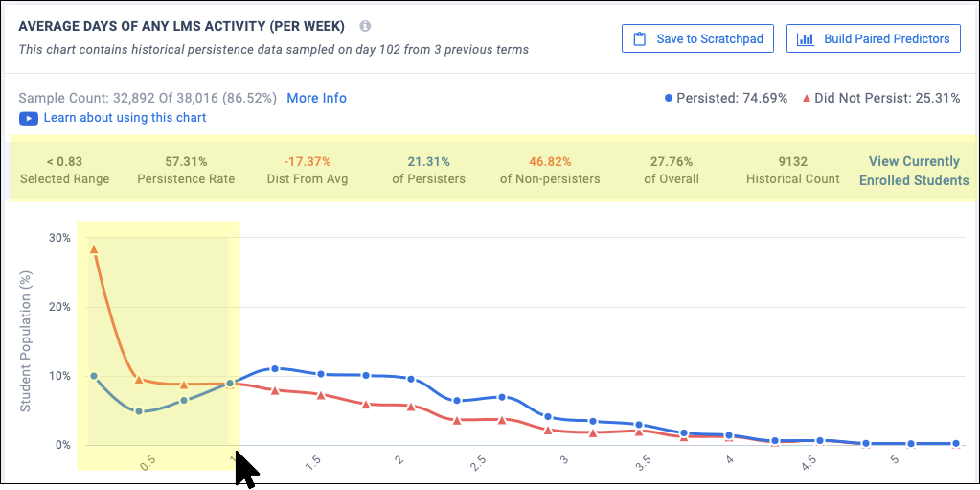
Task: Click the bar chart icon in Build Paired Predictors
Action: (x=806, y=39)
